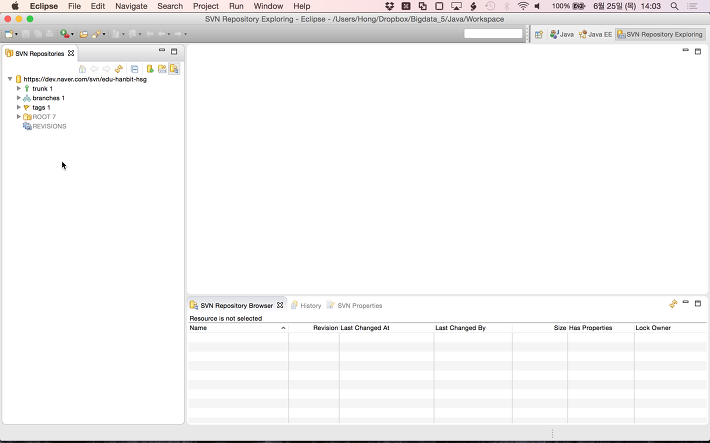Click the New wizard toolbar icon
Image resolution: width=710 pixels, height=443 pixels.
9,34
